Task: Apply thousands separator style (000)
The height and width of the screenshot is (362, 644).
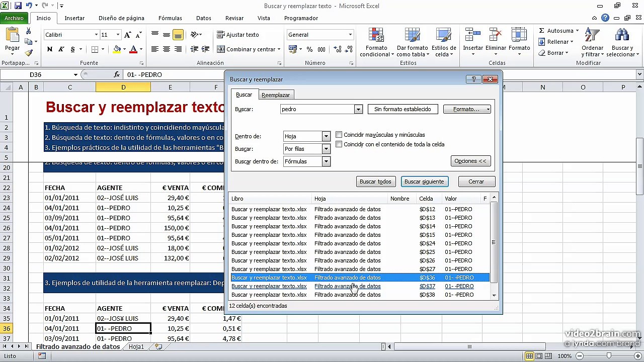Action: pyautogui.click(x=321, y=49)
